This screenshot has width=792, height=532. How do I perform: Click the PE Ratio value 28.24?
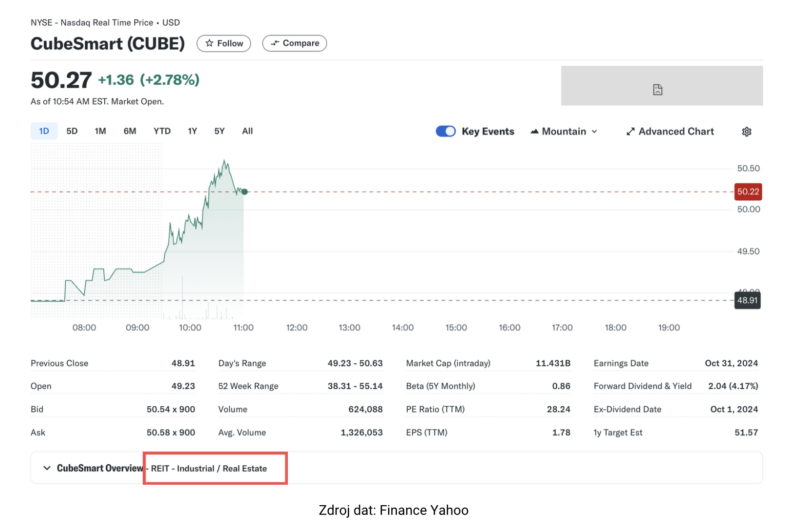pos(559,409)
